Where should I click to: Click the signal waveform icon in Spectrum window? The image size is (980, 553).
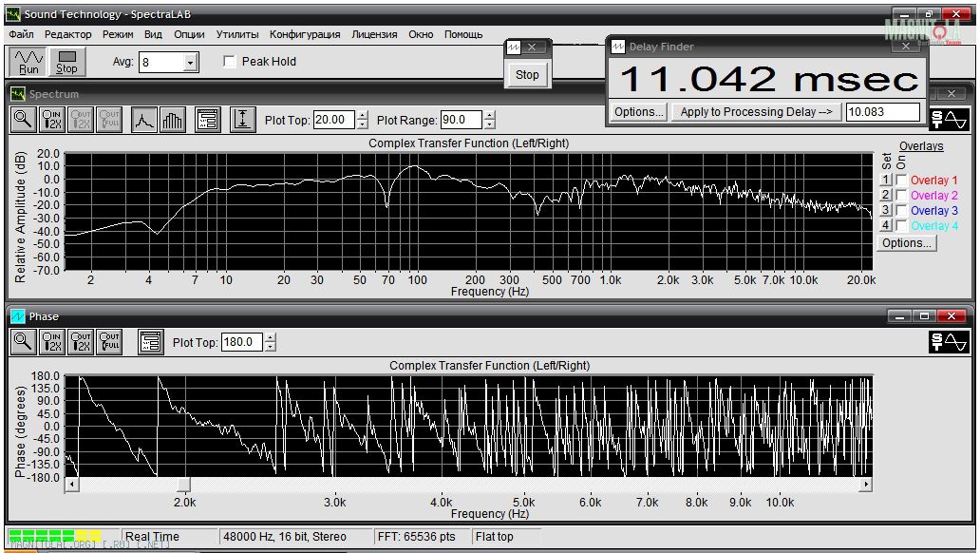pyautogui.click(x=948, y=119)
